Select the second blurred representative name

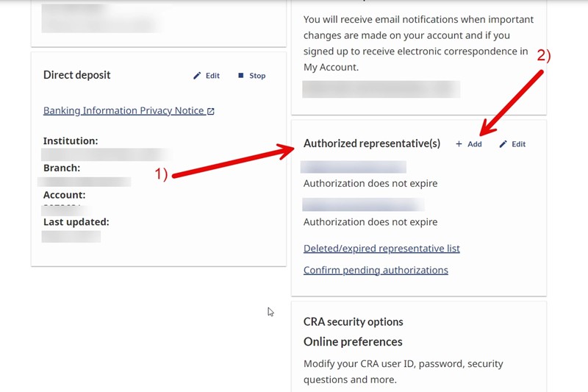point(363,204)
